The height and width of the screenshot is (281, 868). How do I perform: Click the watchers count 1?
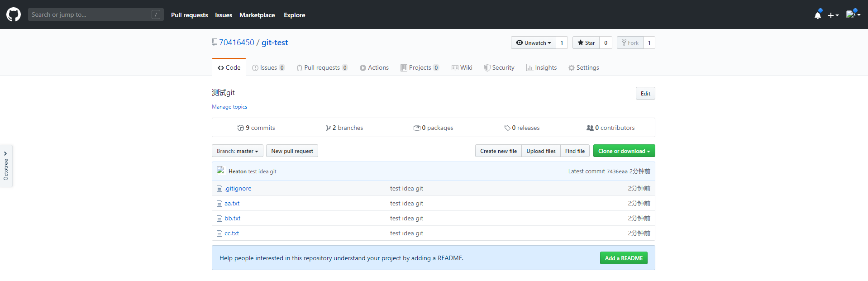(562, 43)
